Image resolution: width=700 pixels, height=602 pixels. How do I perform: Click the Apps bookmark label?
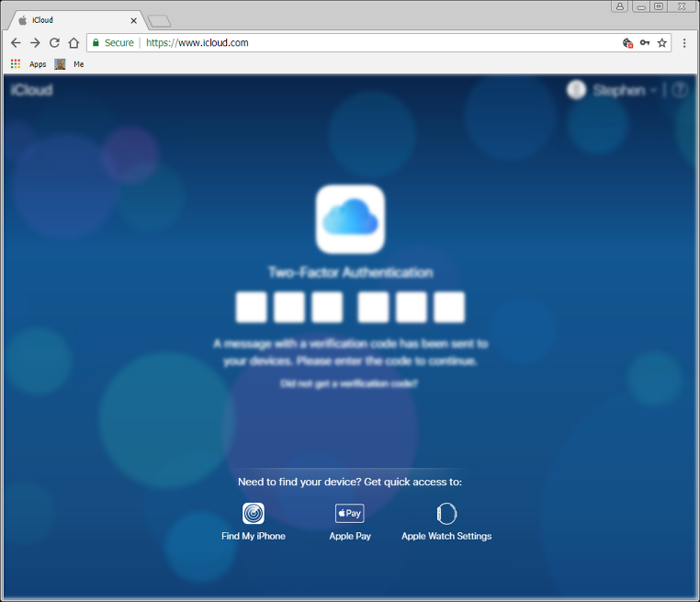[x=38, y=64]
